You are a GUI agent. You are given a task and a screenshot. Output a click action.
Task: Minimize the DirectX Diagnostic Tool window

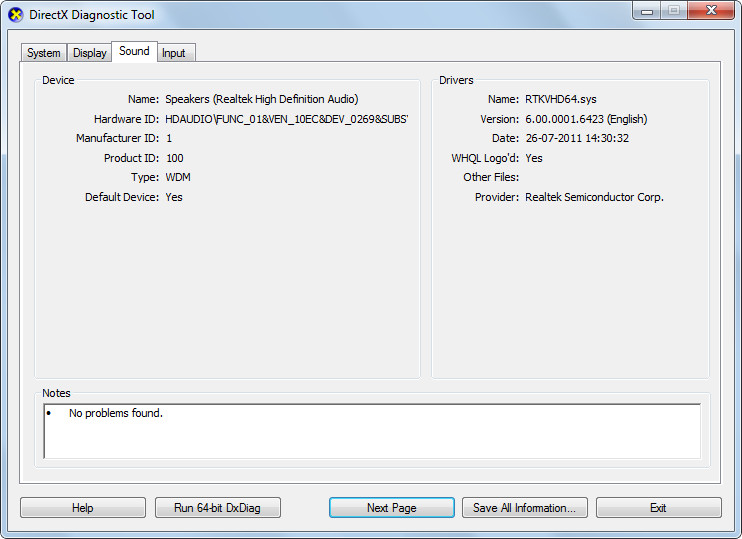click(647, 11)
